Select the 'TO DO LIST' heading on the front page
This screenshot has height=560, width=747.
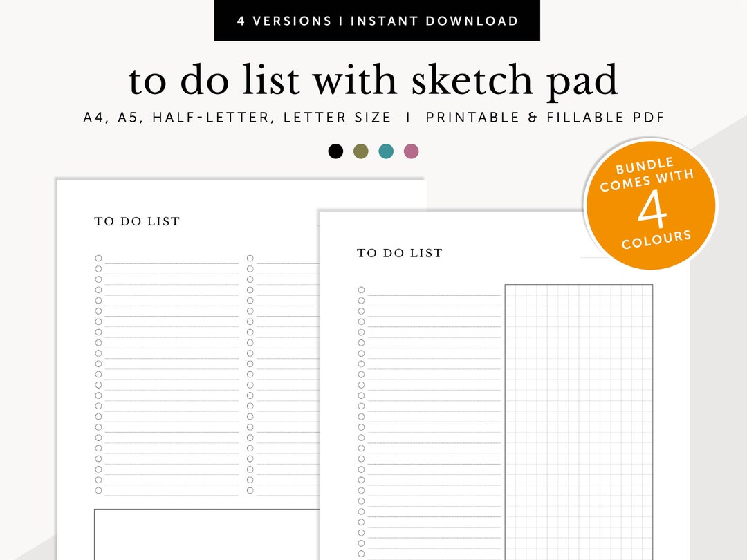[398, 252]
